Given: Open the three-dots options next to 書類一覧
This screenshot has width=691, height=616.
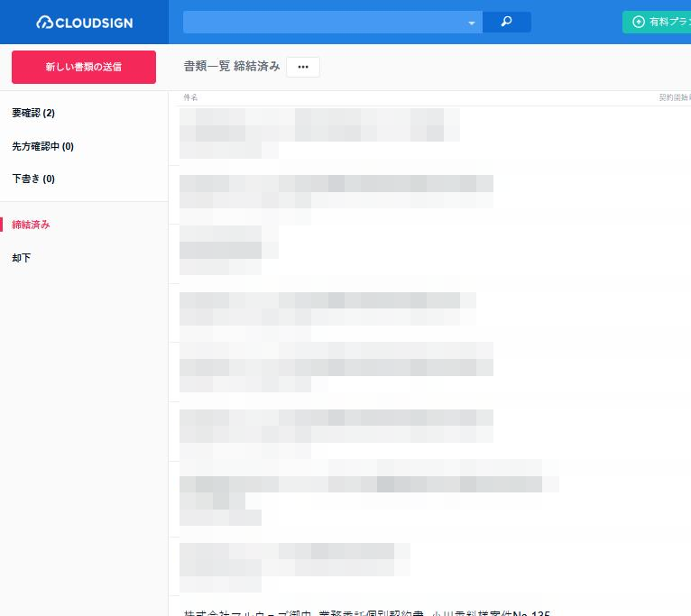Looking at the screenshot, I should [x=303, y=67].
